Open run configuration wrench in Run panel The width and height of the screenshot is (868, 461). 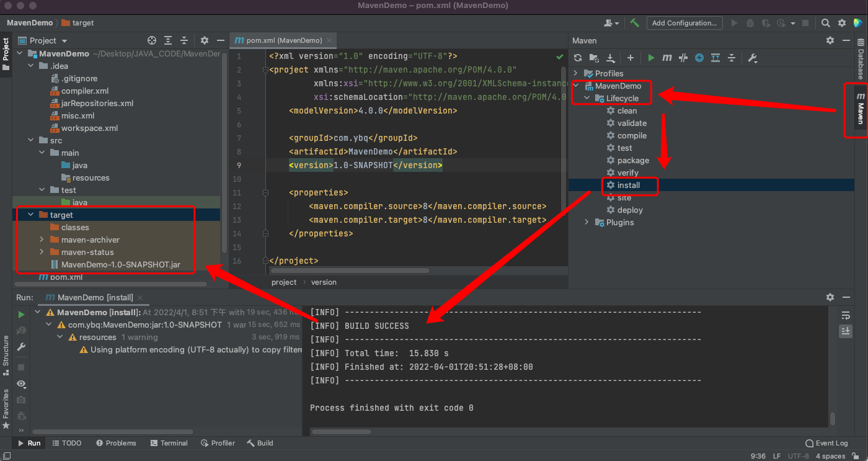21,347
